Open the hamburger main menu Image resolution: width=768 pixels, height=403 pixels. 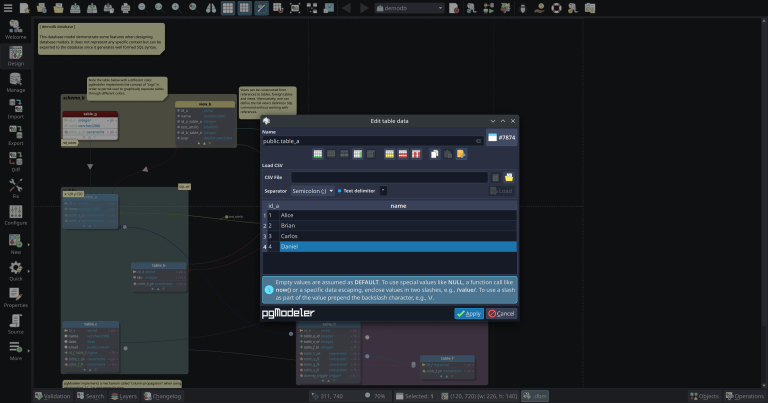point(8,8)
